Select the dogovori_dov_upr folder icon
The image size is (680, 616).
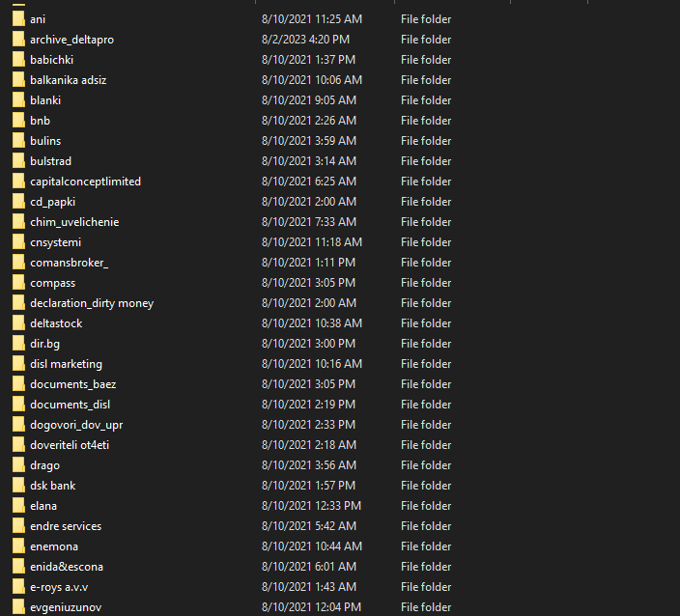pos(18,425)
